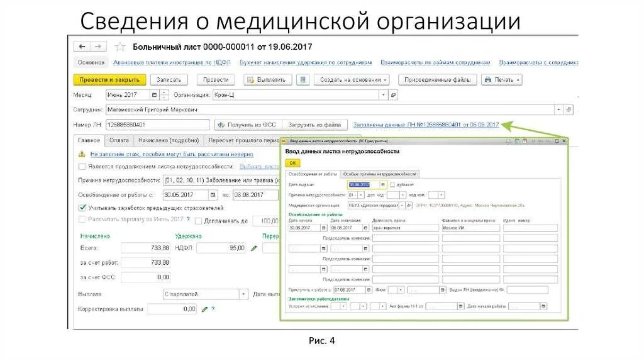
Task: Click the yellow warning triangle icon
Action: click(82, 154)
